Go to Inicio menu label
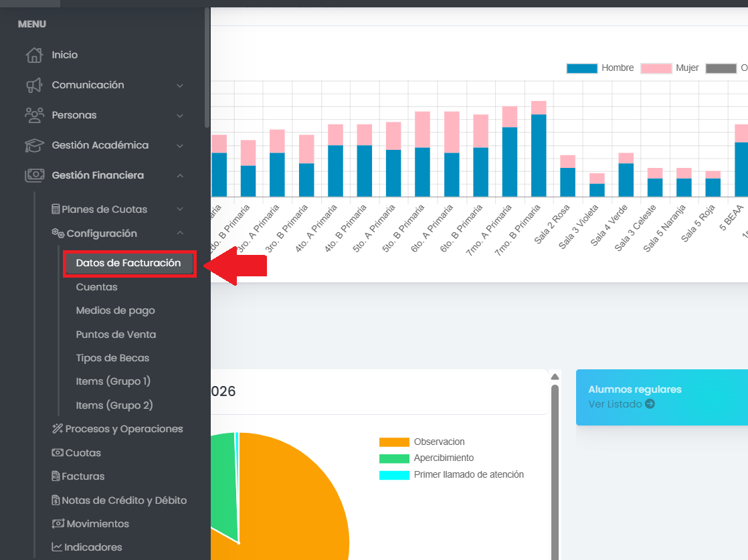Screen dimensions: 748x560 [65, 55]
